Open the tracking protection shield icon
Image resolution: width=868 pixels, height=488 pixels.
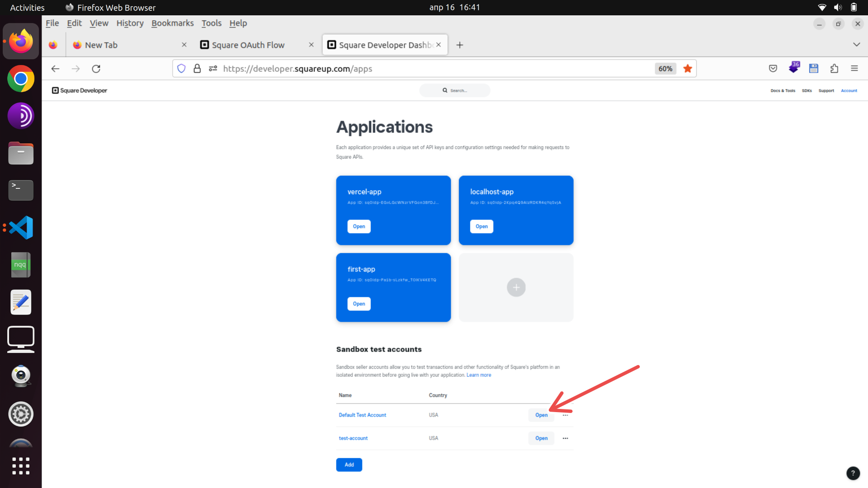[x=181, y=69]
